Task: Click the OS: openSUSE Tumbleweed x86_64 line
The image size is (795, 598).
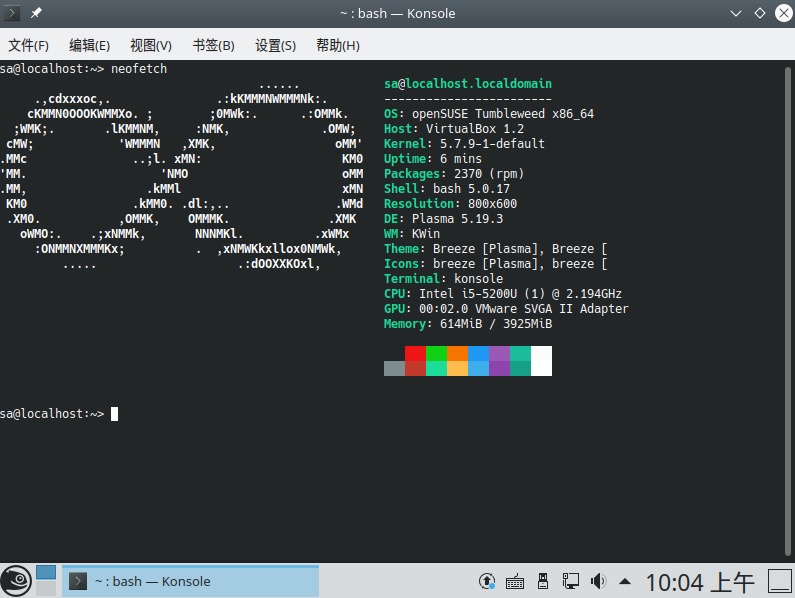Action: click(x=489, y=114)
